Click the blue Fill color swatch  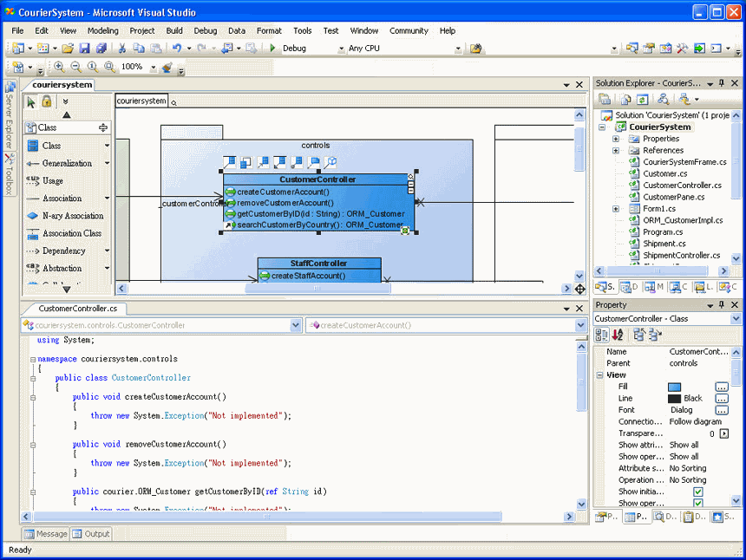tap(675, 387)
